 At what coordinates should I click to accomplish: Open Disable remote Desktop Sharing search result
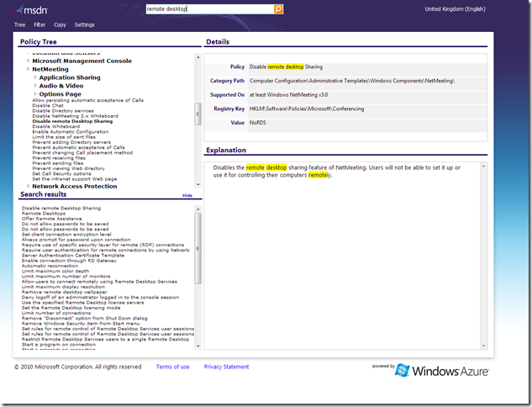click(61, 208)
